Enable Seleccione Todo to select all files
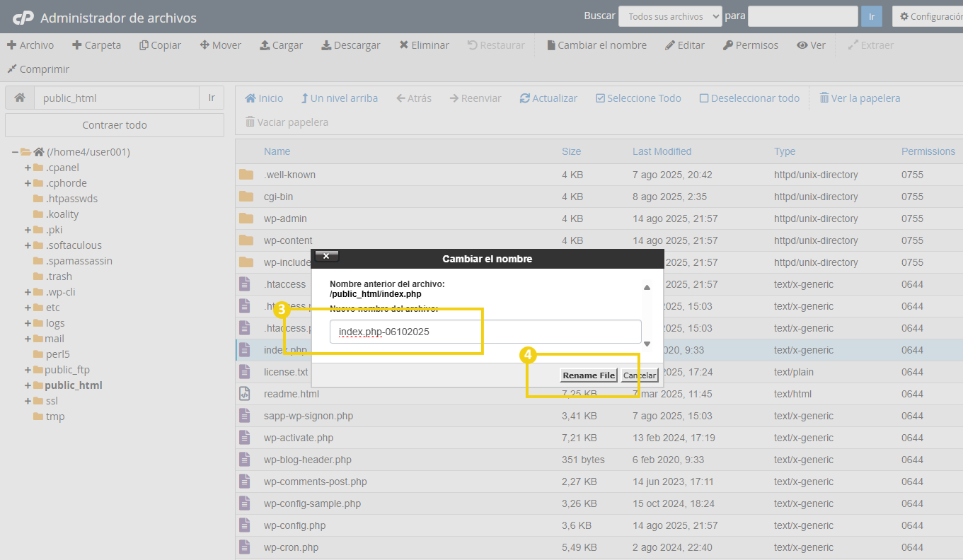 (638, 98)
